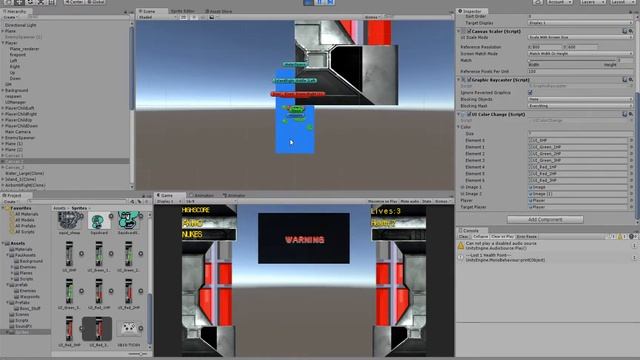Image resolution: width=640 pixels, height=360 pixels.
Task: Open the Shaded draw mode dropdown
Action: (x=158, y=17)
